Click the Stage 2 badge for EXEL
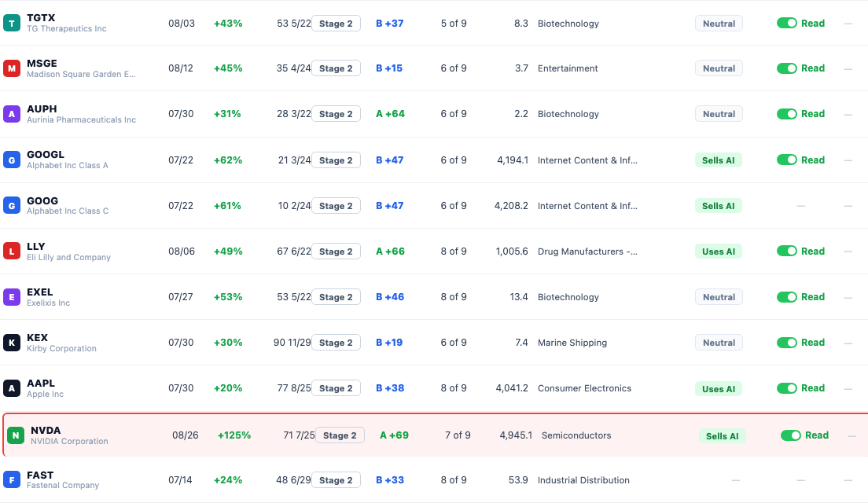This screenshot has width=868, height=503. pyautogui.click(x=336, y=297)
